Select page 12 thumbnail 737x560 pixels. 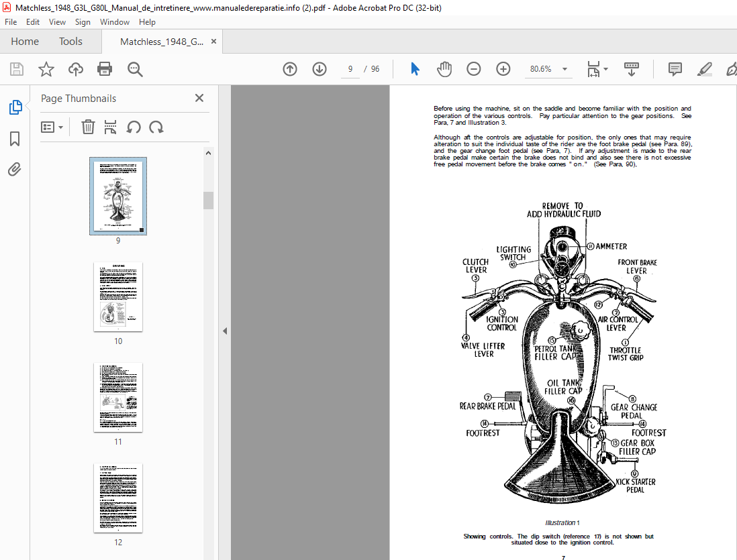click(118, 498)
